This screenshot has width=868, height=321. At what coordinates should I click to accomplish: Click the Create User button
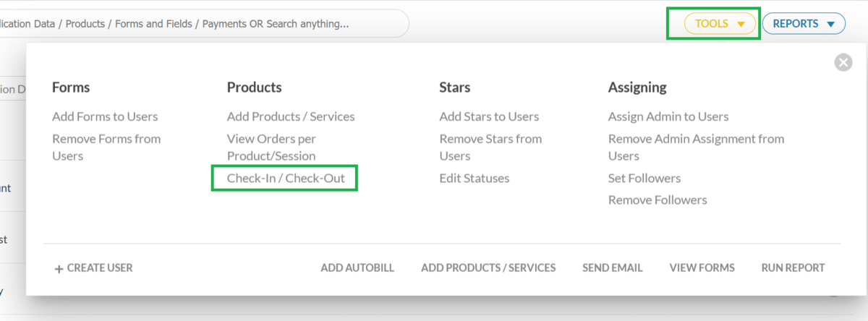[94, 267]
